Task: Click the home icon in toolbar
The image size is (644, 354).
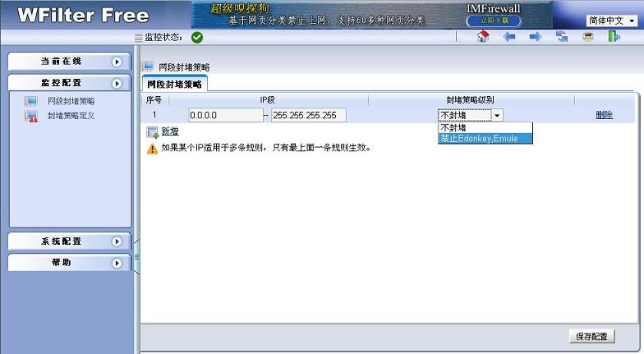Action: click(483, 36)
